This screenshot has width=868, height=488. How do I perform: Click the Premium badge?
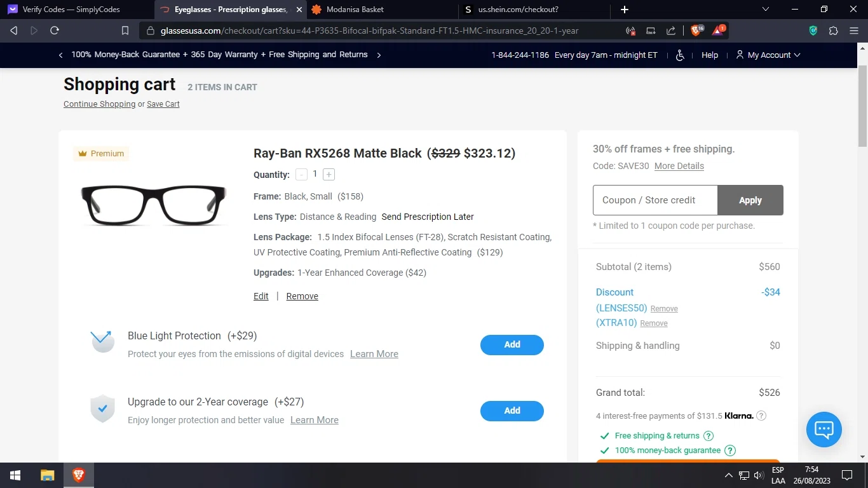(101, 154)
